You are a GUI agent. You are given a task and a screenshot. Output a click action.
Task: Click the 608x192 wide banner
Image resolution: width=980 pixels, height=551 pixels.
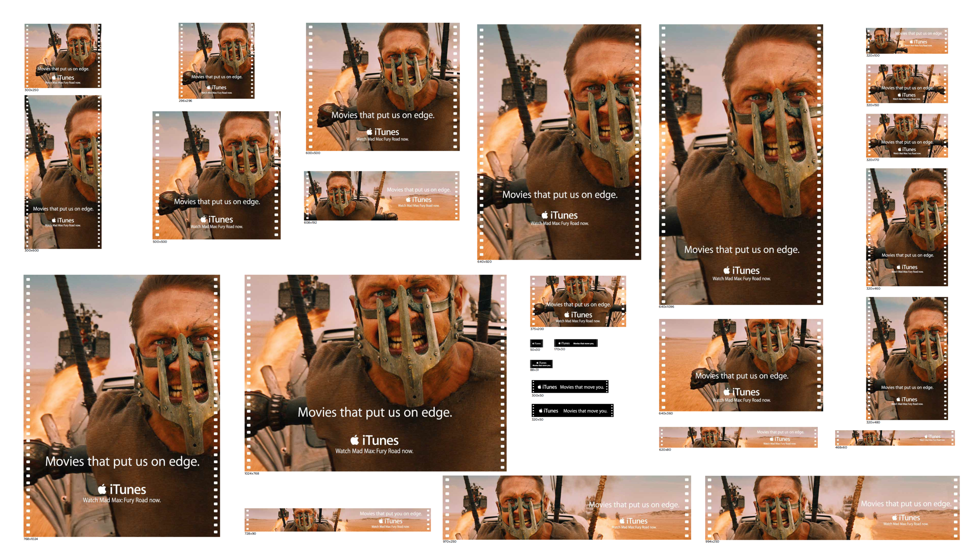click(x=381, y=196)
